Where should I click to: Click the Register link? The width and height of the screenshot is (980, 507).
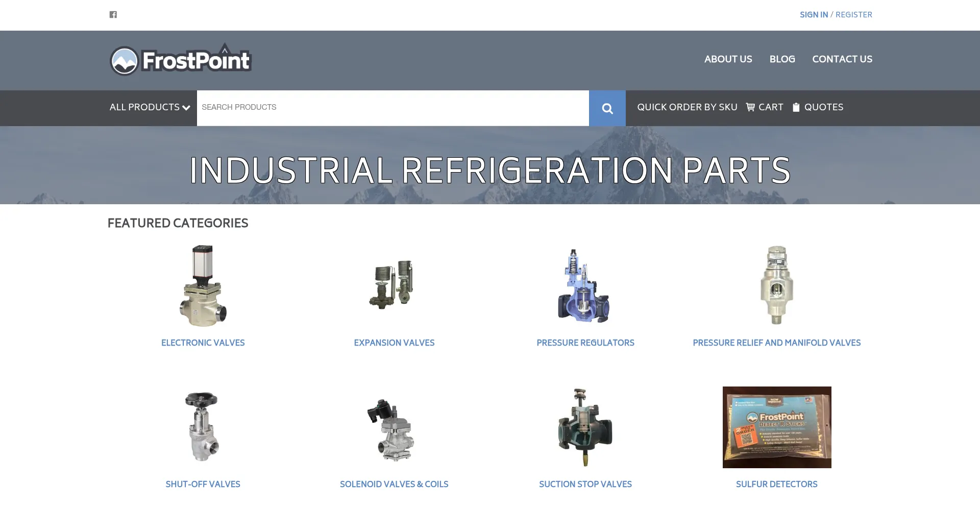853,15
